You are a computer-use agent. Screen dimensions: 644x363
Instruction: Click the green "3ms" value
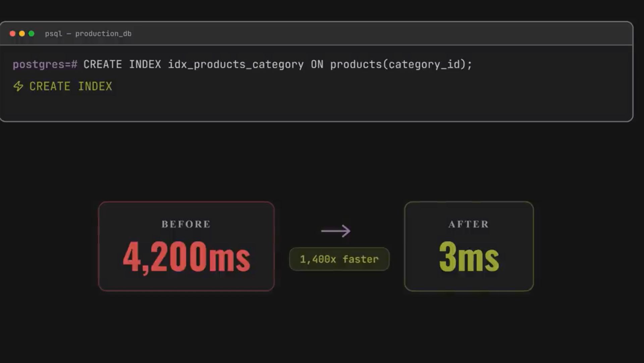(x=469, y=257)
